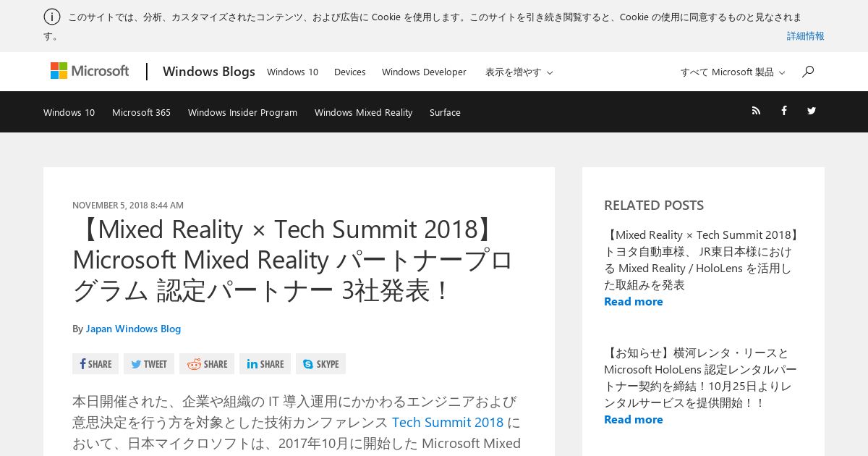
Task: Click the article title heading
Action: coord(293,259)
